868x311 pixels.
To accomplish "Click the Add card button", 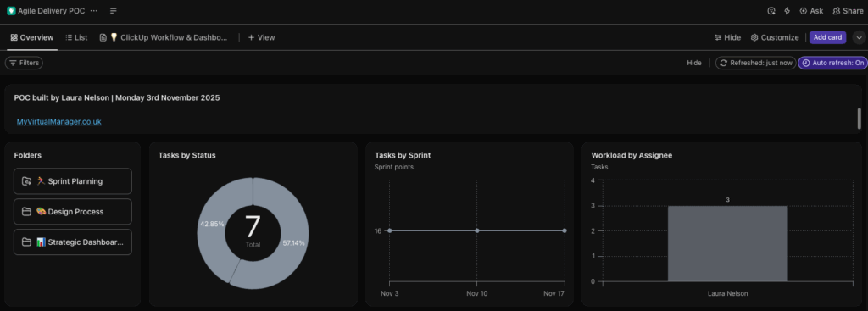I will tap(827, 37).
